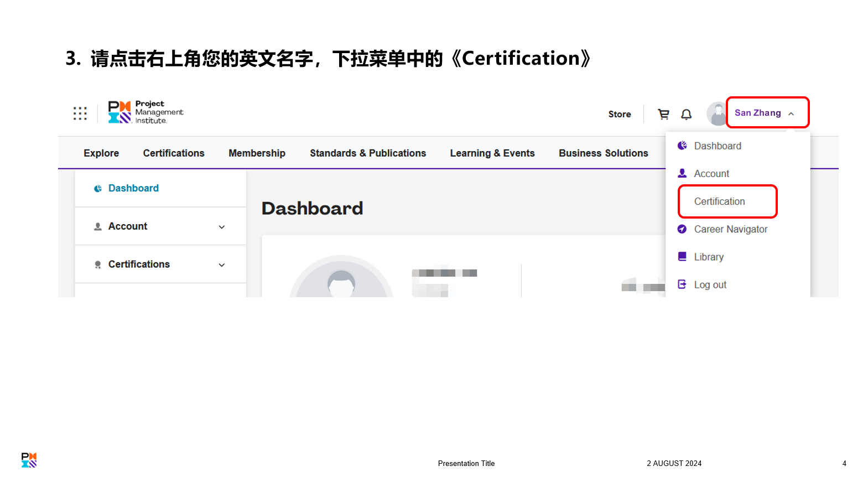This screenshot has height=487, width=868.
Task: Click the Account person icon in dropdown
Action: tap(682, 173)
